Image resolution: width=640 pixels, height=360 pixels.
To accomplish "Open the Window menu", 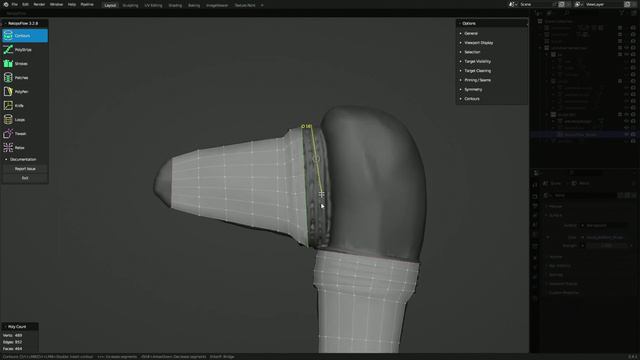I will tap(56, 4).
